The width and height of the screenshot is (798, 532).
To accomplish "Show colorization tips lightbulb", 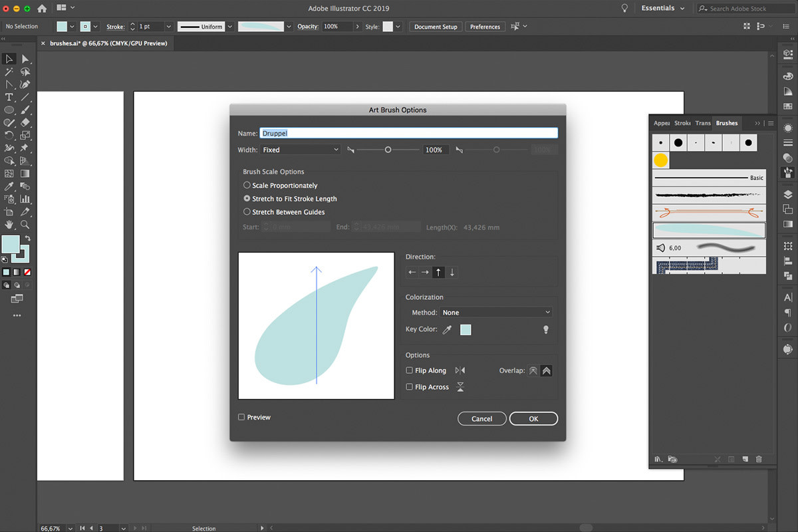I will click(x=546, y=329).
